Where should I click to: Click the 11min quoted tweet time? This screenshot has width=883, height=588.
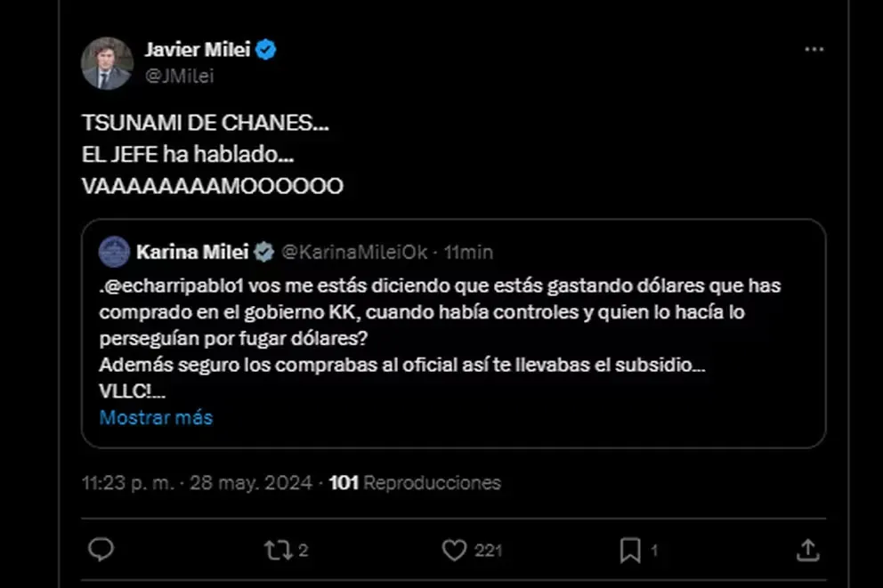pos(468,252)
